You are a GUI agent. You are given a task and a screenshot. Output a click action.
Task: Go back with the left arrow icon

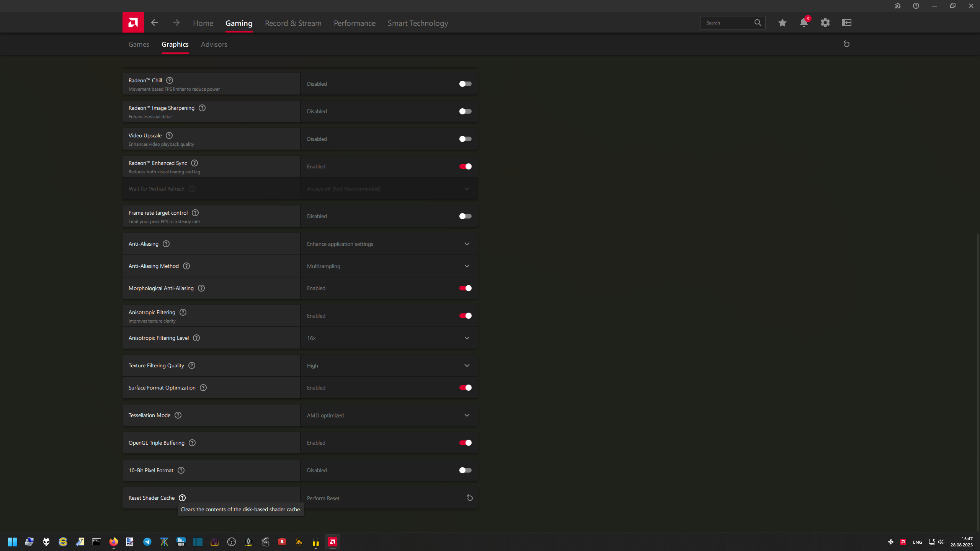(154, 23)
